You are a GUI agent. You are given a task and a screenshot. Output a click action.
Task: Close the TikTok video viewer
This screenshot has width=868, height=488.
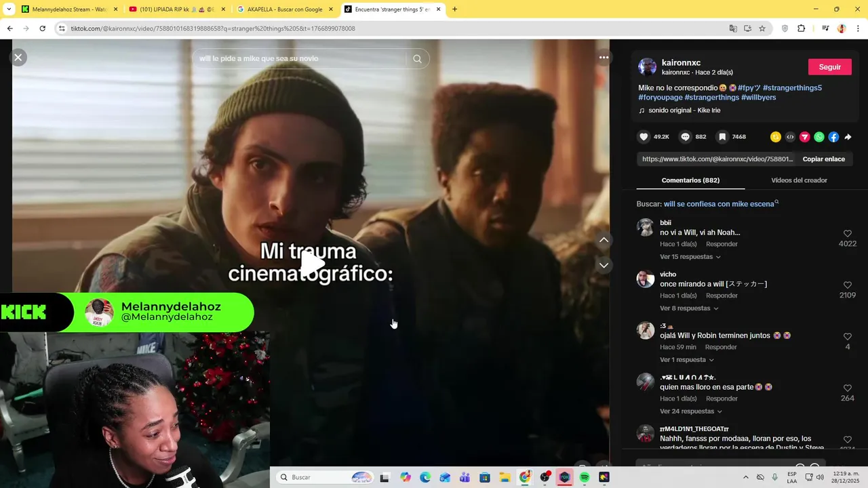point(18,58)
